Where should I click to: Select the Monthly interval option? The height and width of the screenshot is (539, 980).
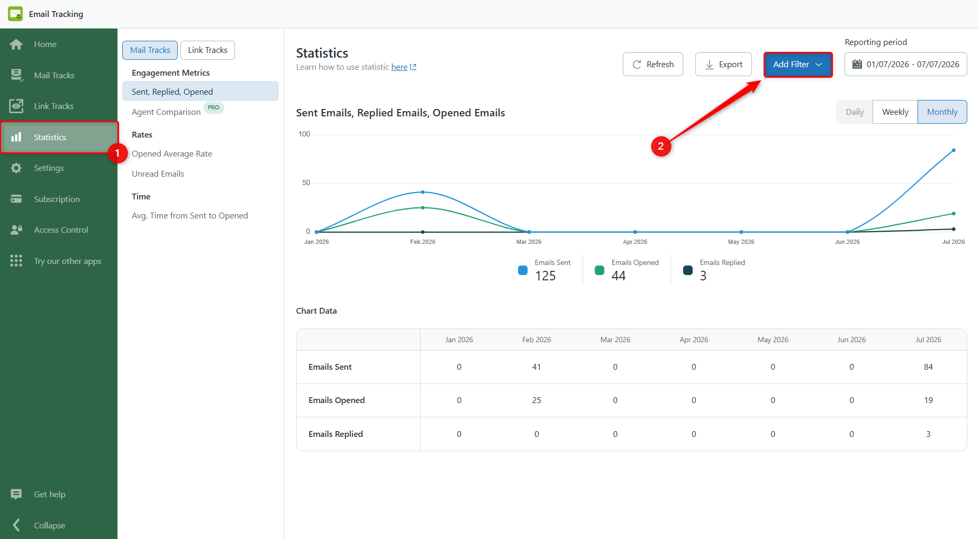tap(942, 112)
